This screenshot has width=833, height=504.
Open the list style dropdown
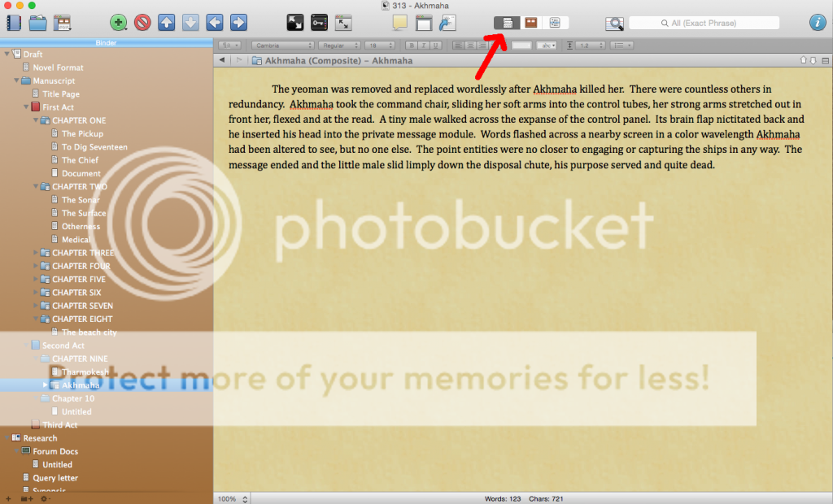click(x=621, y=46)
